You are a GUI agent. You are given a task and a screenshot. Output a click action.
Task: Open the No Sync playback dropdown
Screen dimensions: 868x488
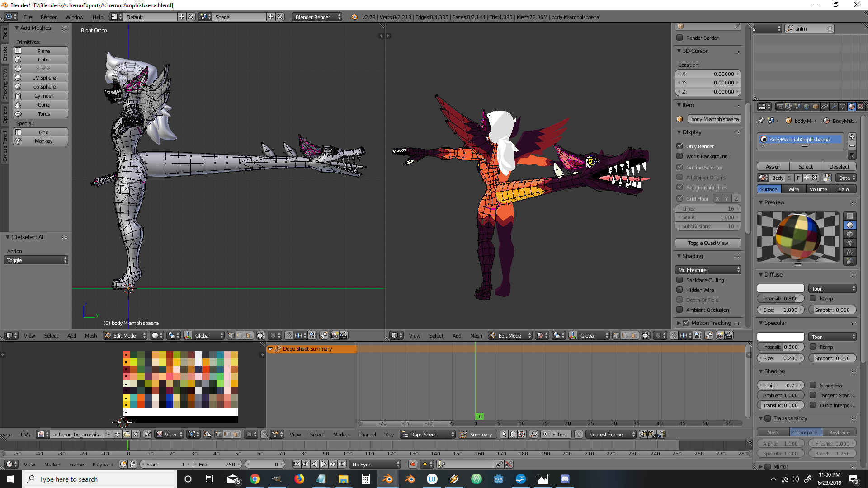(x=375, y=464)
